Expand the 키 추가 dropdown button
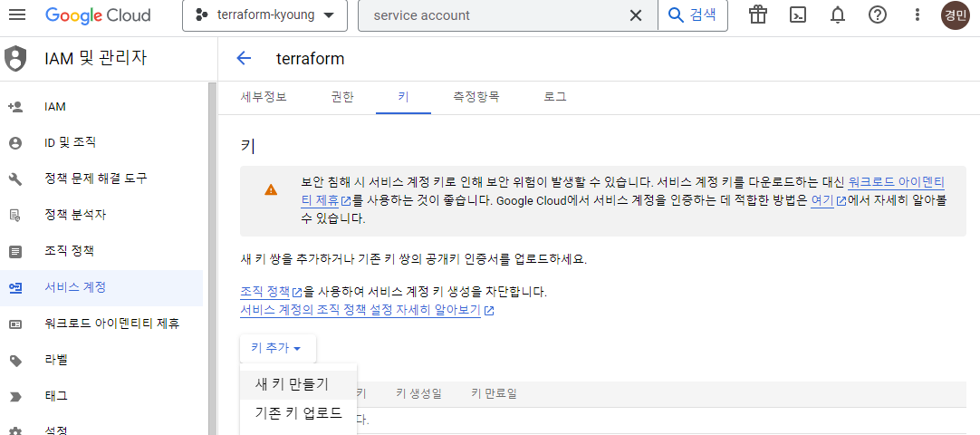 click(x=277, y=348)
